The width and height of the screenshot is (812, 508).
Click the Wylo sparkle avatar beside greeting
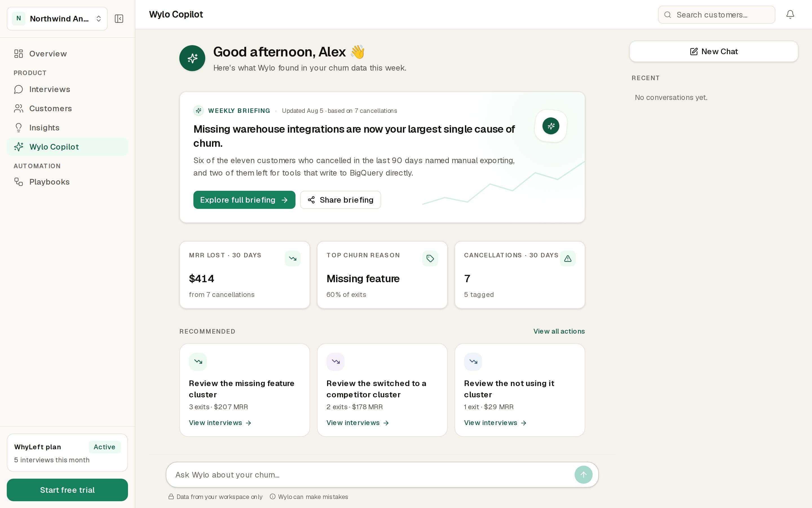[x=192, y=58]
